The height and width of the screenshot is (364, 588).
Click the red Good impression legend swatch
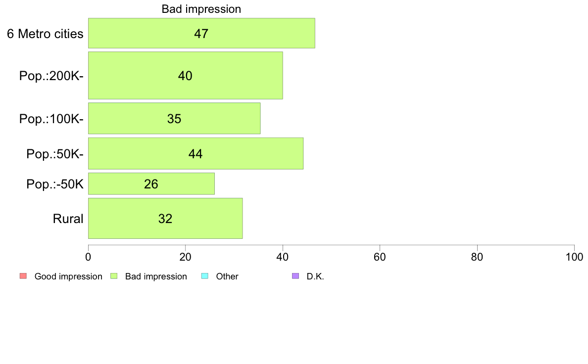23,276
